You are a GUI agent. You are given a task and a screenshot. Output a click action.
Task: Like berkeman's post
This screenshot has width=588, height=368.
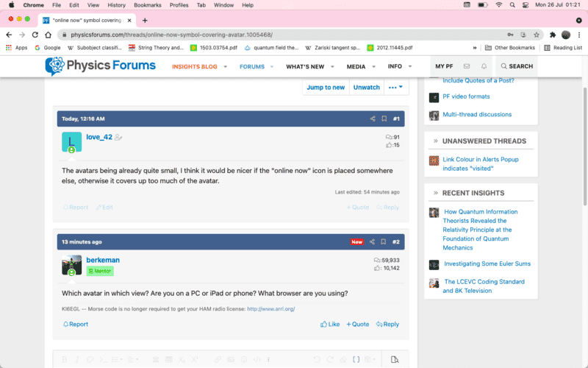coord(330,324)
